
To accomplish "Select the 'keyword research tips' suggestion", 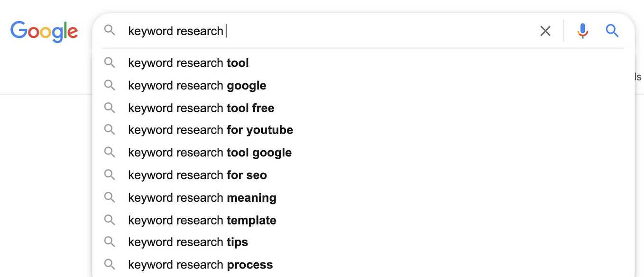I will point(188,242).
